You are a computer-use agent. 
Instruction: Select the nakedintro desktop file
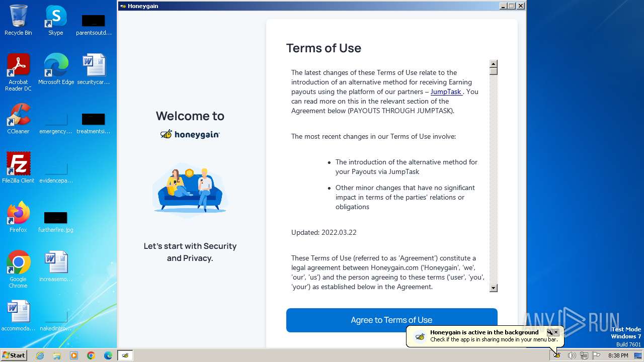pos(56,320)
